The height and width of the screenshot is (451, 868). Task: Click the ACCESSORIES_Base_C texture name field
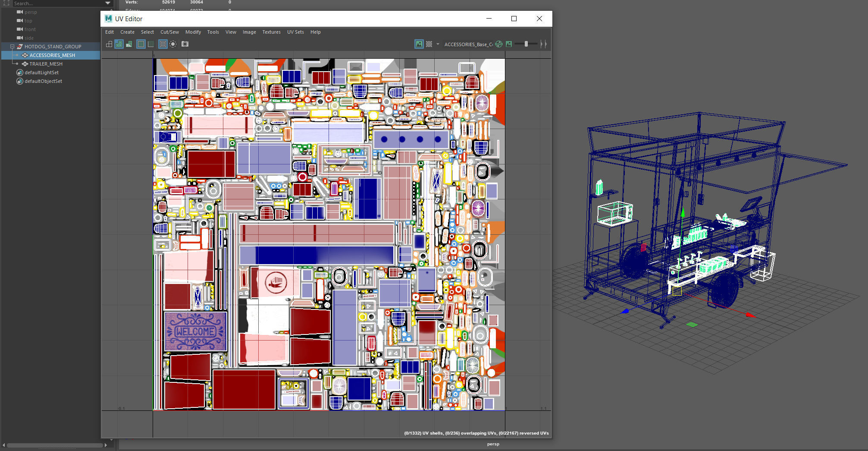(468, 44)
